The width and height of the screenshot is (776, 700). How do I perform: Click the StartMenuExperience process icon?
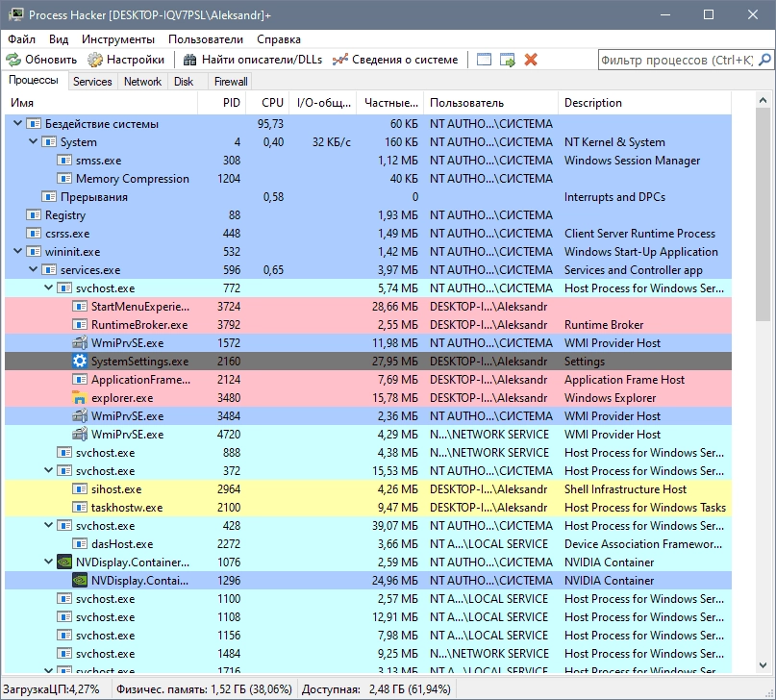pyautogui.click(x=80, y=306)
